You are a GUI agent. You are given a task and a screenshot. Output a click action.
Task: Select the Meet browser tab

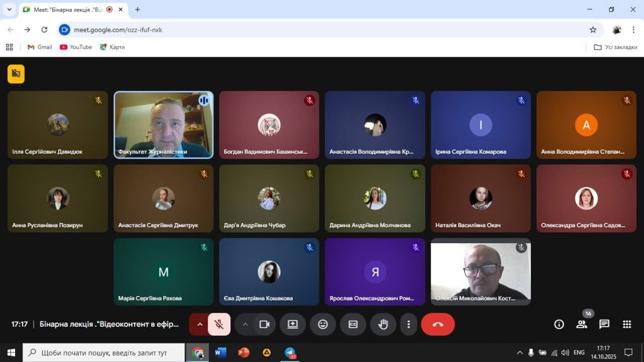(x=65, y=10)
